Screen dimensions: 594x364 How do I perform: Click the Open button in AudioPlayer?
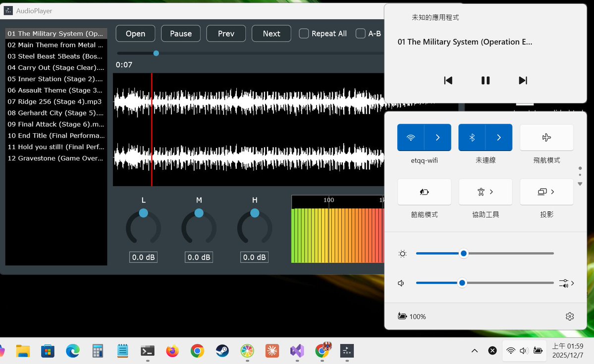[135, 33]
